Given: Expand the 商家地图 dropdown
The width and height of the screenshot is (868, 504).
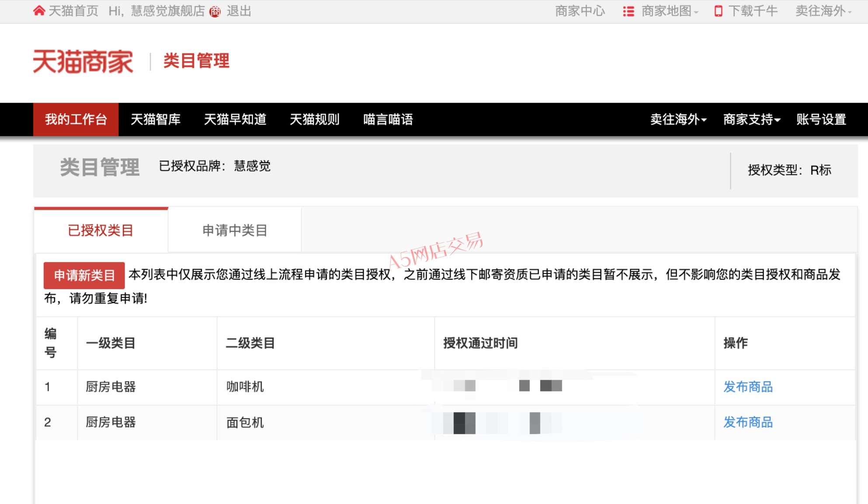Looking at the screenshot, I should tap(670, 11).
